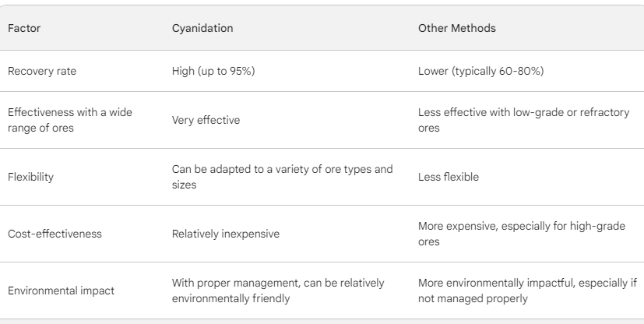This screenshot has width=644, height=324.
Task: Click the Very effective cell
Action: [x=206, y=120]
